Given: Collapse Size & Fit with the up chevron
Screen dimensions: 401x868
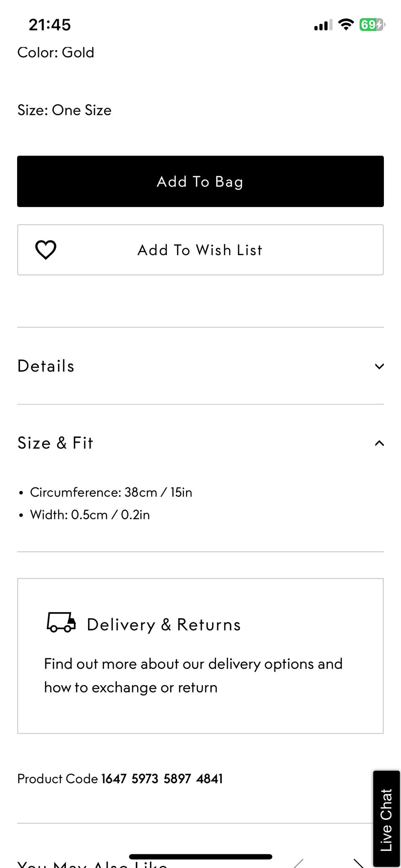Looking at the screenshot, I should (x=379, y=443).
